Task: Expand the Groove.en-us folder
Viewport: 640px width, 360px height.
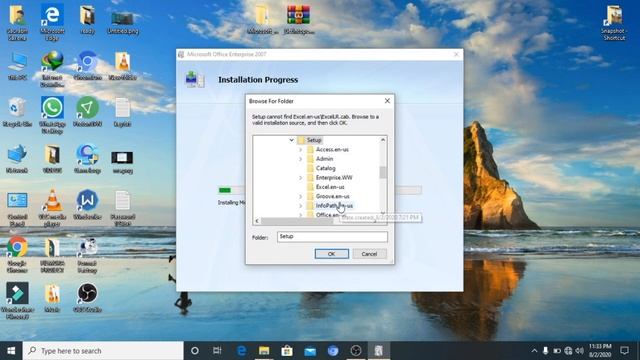Action: point(300,196)
